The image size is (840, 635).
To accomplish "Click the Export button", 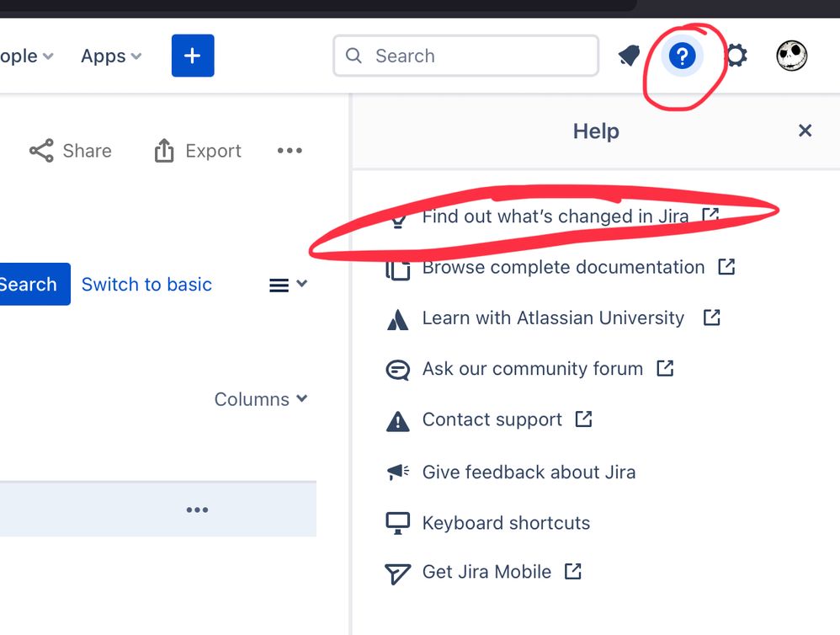I will [197, 151].
